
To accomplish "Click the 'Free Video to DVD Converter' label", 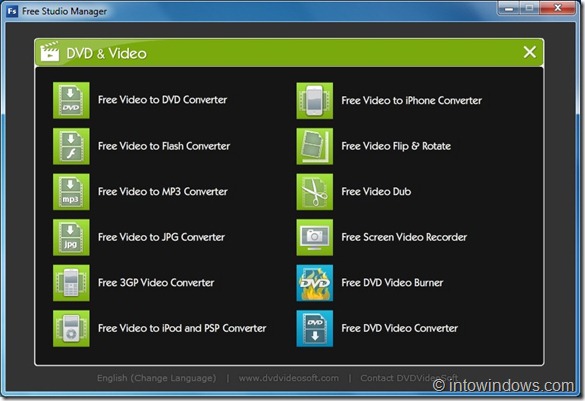I will tap(162, 100).
